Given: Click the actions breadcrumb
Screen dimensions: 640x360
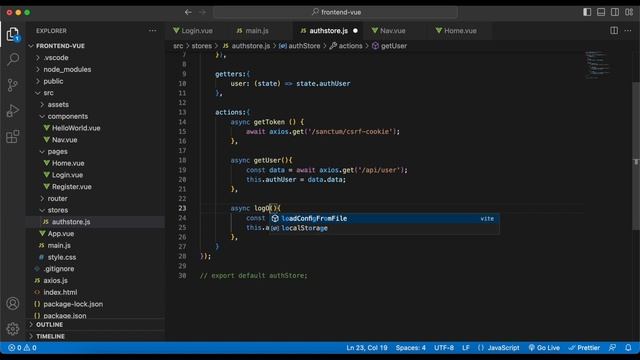Looking at the screenshot, I should (346, 46).
